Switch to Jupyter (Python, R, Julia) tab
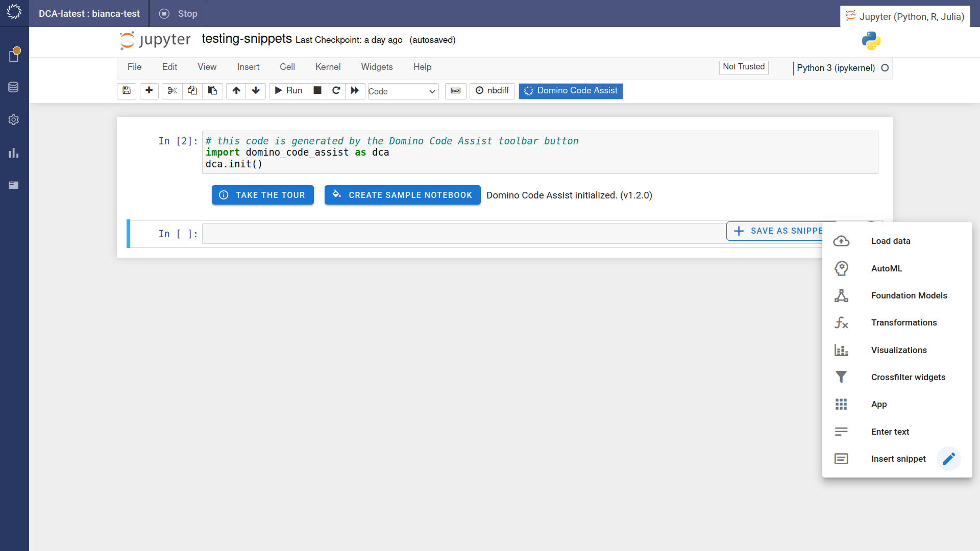The image size is (980, 551). [905, 16]
